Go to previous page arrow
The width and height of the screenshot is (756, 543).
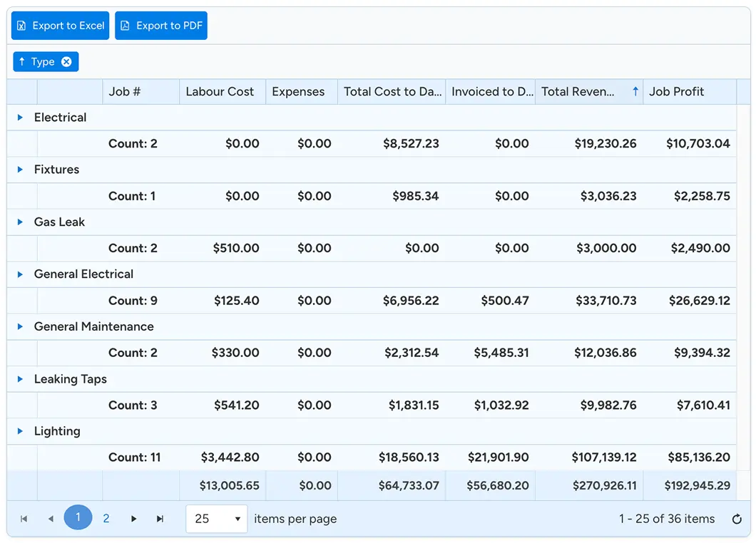[x=51, y=519]
